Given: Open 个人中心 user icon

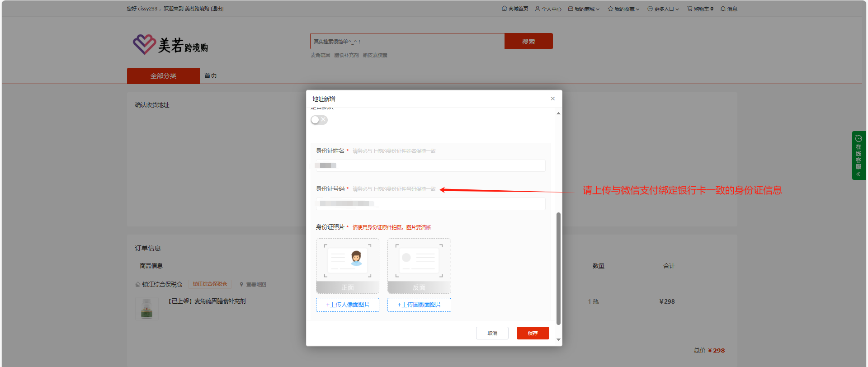Looking at the screenshot, I should 538,9.
